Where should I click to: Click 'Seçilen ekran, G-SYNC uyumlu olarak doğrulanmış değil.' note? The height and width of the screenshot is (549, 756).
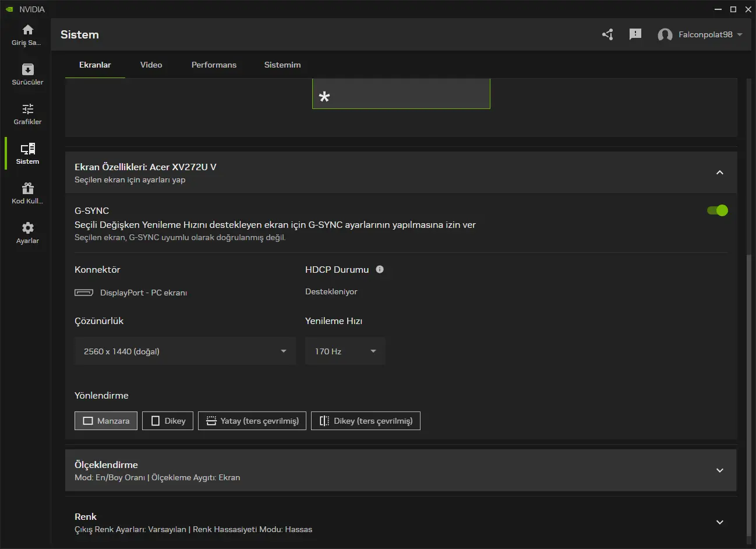[180, 237]
